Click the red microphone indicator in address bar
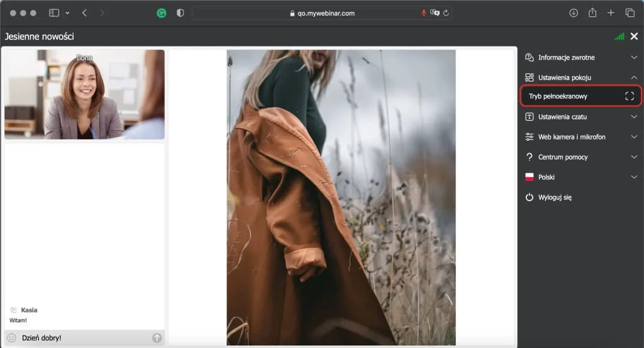This screenshot has height=348, width=644. coord(423,13)
